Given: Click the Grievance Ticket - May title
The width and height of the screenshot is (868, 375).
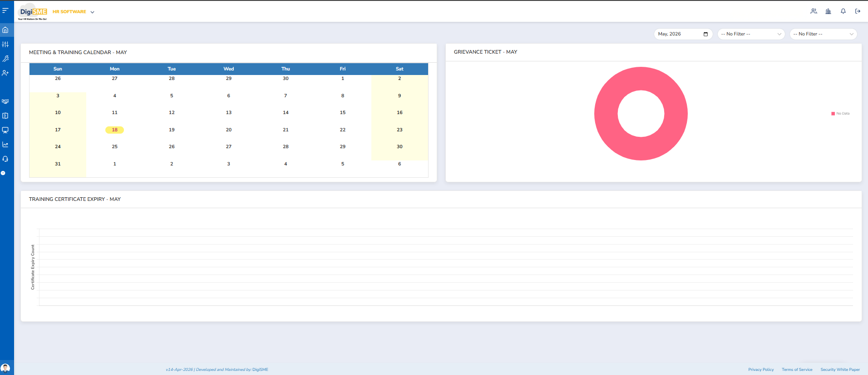Looking at the screenshot, I should coord(485,52).
